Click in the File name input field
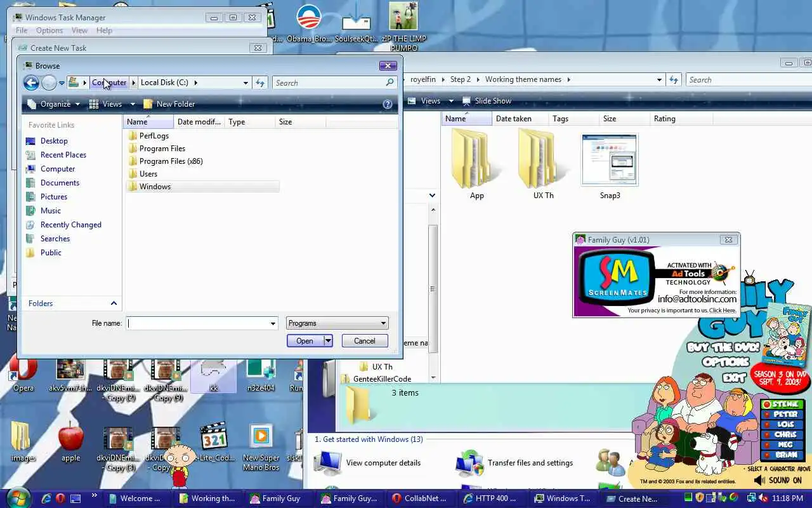Screen dimensions: 812x508 (x=197, y=323)
